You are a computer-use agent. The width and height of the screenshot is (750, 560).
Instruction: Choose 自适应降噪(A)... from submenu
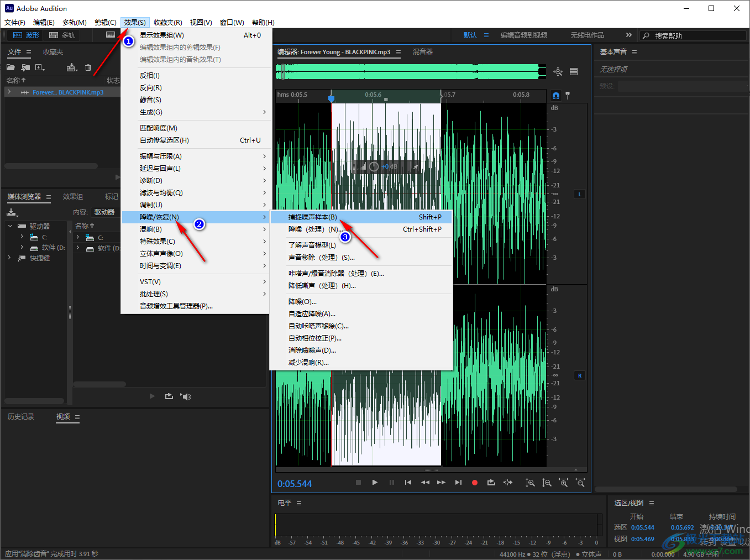361,314
